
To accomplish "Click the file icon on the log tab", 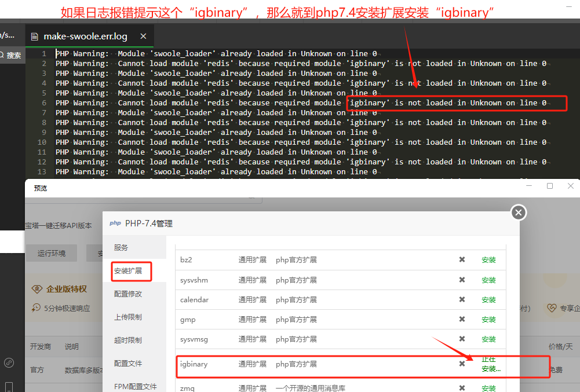I will [x=34, y=36].
